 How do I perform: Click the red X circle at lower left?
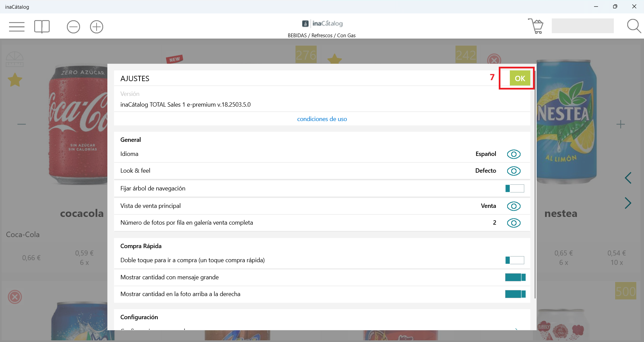(15, 297)
